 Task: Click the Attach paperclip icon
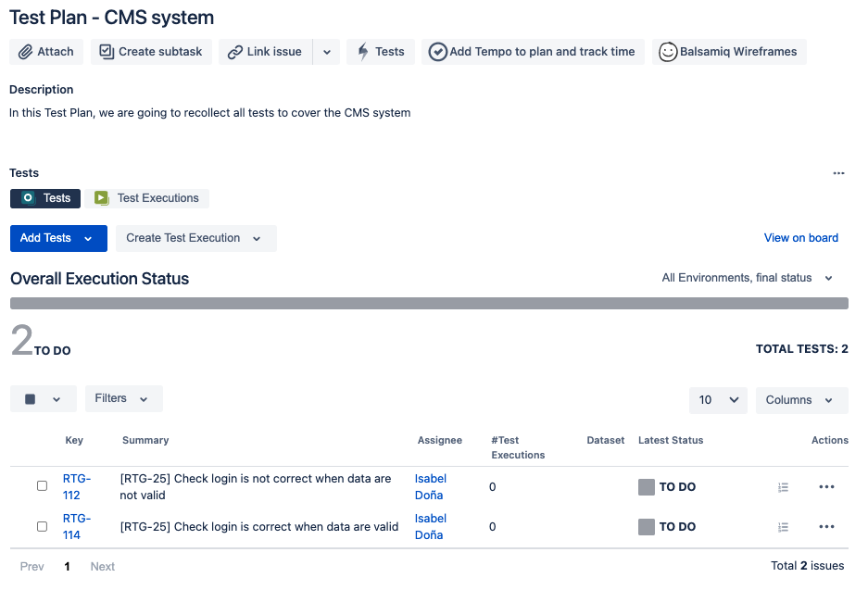[25, 52]
